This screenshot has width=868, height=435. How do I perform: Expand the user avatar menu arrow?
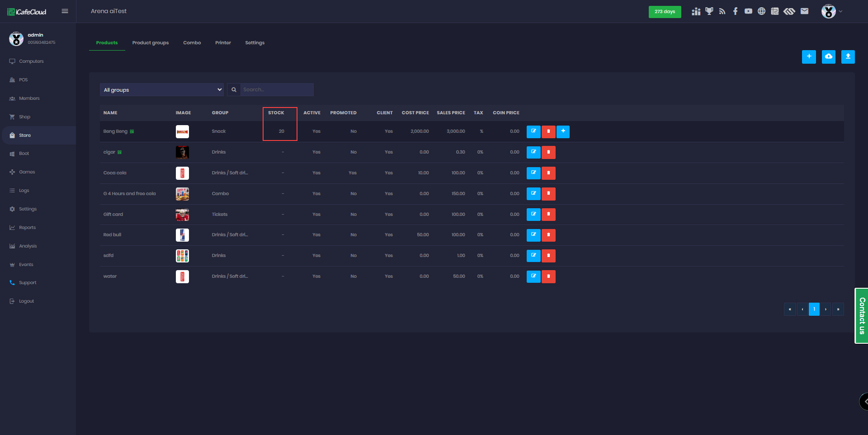[x=840, y=11]
